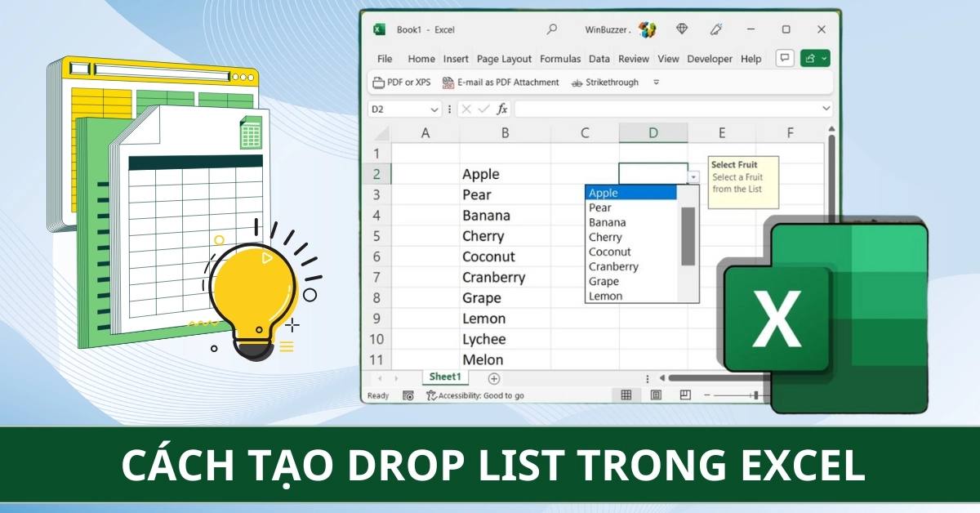The width and height of the screenshot is (980, 513).
Task: Click the previous sheet navigation arrow
Action: click(x=380, y=378)
